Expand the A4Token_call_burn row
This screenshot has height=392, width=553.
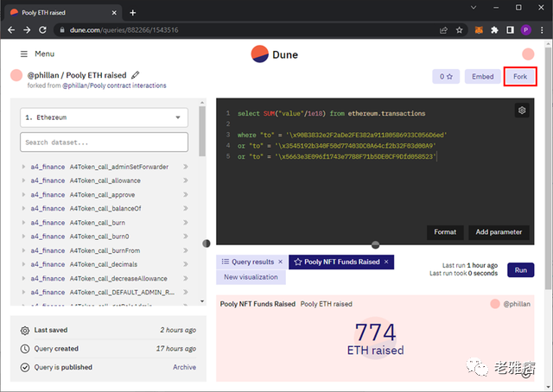23,223
